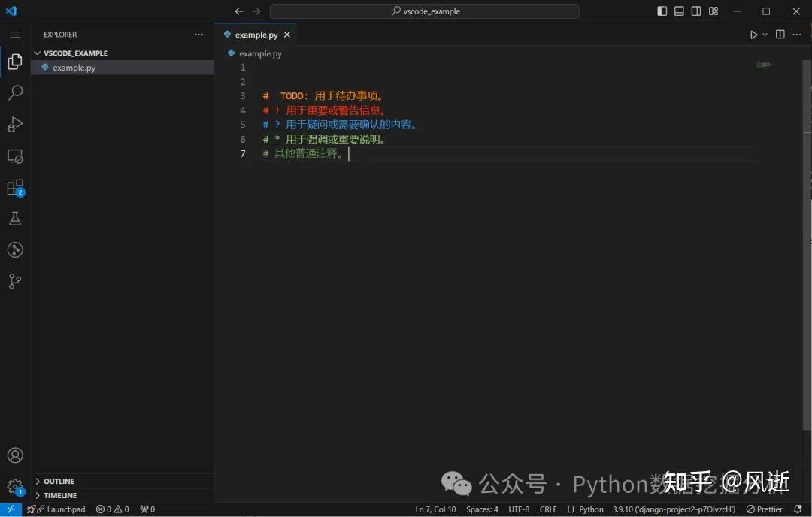Image resolution: width=812 pixels, height=517 pixels.
Task: Click the blue ? comment line 5
Action: pyautogui.click(x=340, y=125)
